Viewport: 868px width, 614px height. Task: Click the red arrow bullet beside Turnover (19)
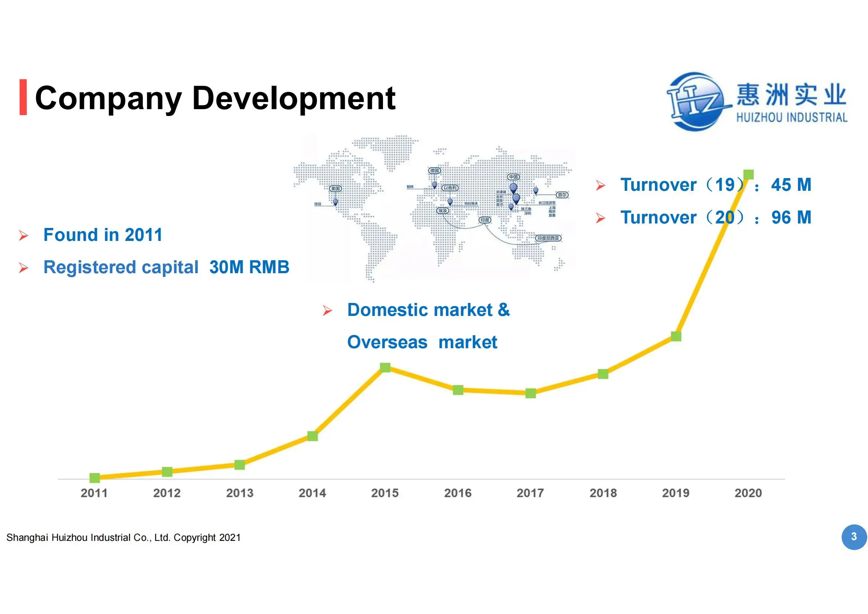point(600,185)
